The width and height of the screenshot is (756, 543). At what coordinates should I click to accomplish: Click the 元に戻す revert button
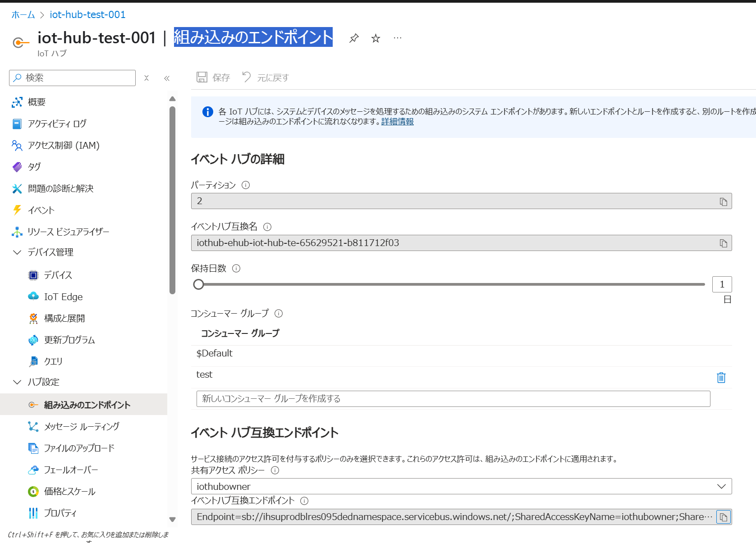point(265,78)
